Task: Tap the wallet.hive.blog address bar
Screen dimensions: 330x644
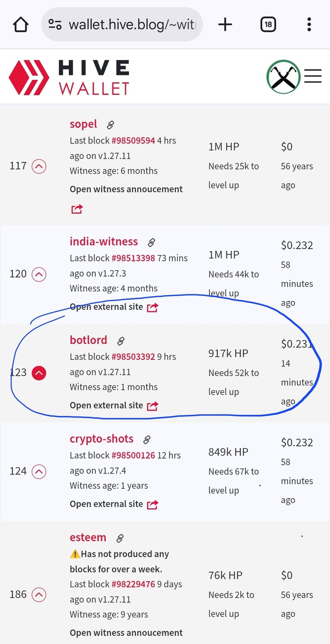Action: (x=122, y=24)
